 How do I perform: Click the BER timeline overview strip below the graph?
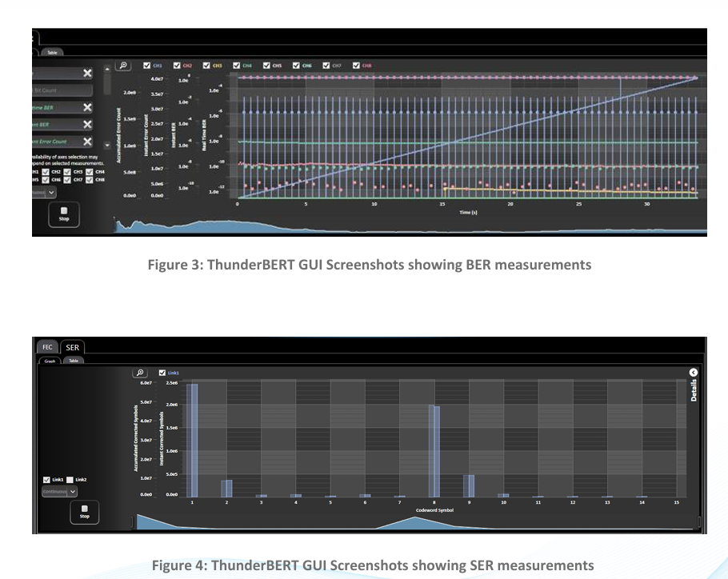[410, 225]
